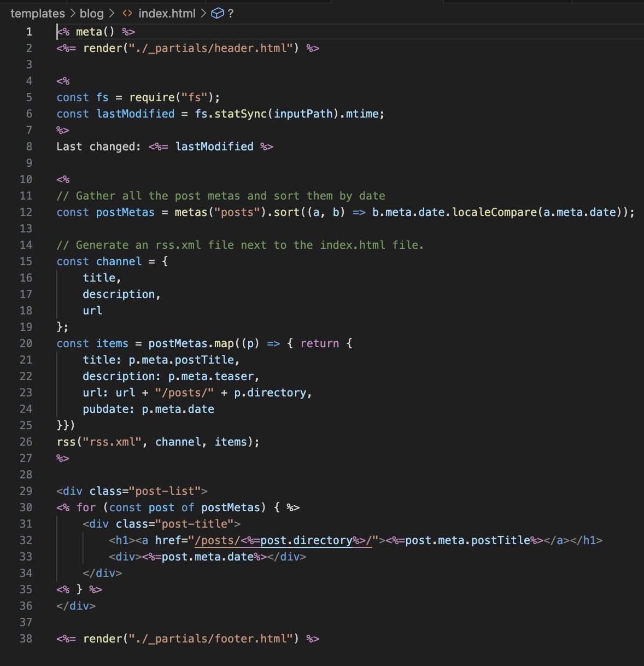Image resolution: width=644 pixels, height=666 pixels.
Task: Click 'p.meta.postTitle' on line 21
Action: (182, 360)
